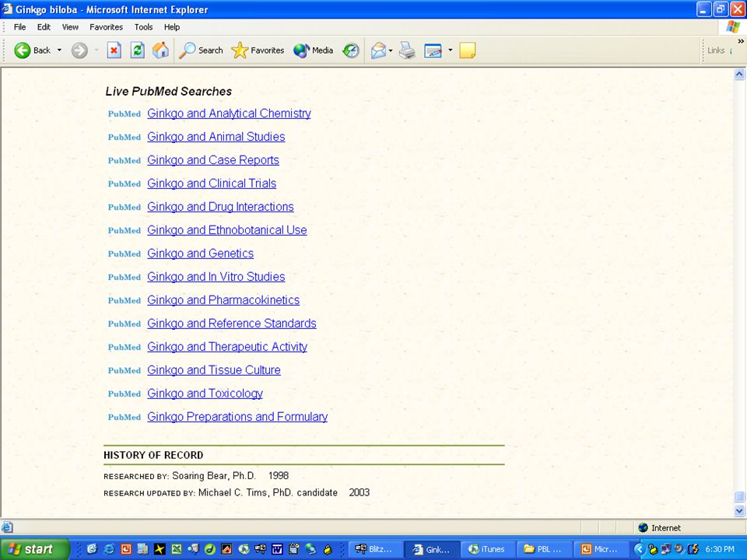Switch to the Gink... taskbar button
The image size is (747, 560).
[432, 550]
